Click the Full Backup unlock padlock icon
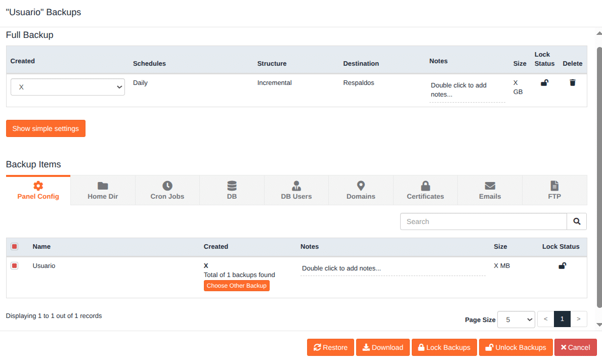Viewport: 602px width, 364px height. click(544, 83)
